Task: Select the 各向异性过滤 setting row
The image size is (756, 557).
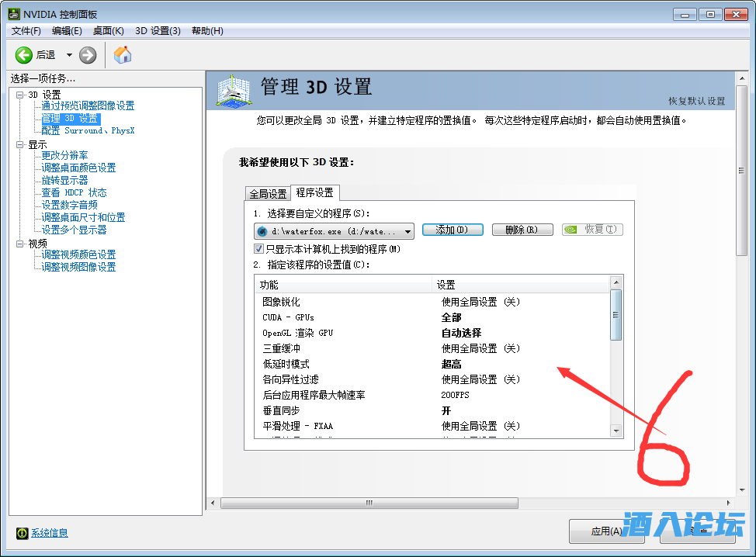Action: 432,379
